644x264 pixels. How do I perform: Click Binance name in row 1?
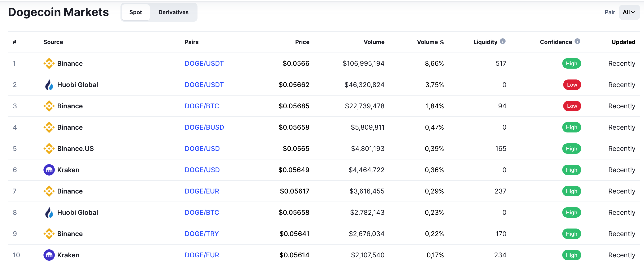pos(70,63)
